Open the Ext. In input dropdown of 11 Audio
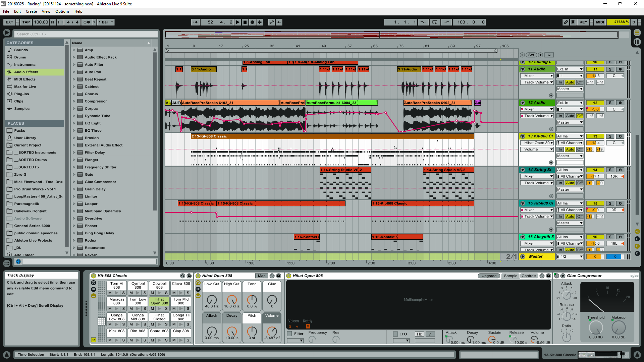Viewport: 644px width, 362px height. (570, 69)
